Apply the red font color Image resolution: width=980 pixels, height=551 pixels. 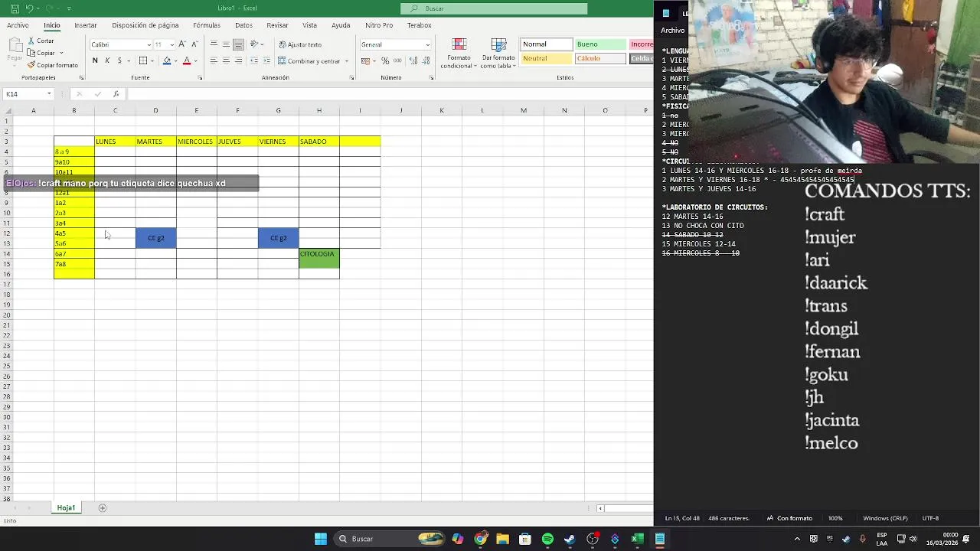186,60
